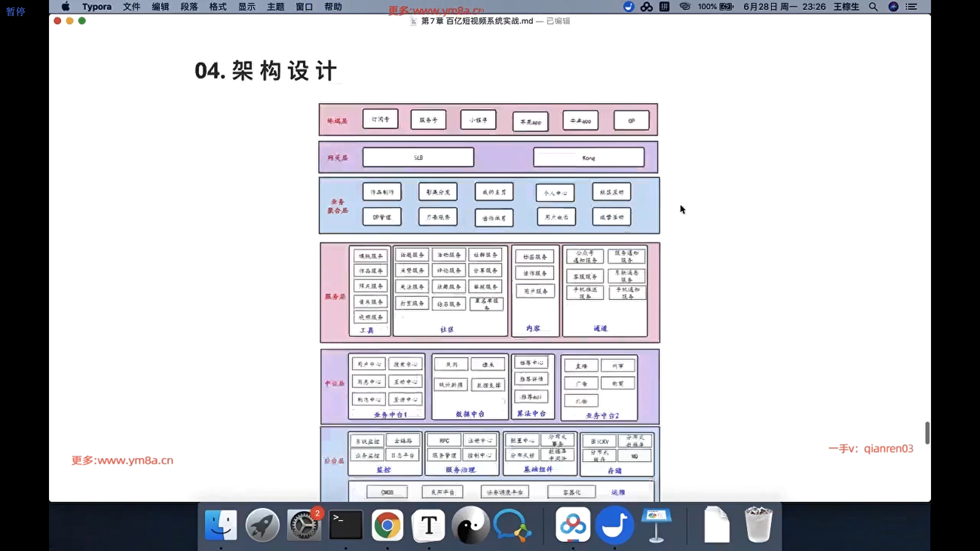Open the Apple menu
The image size is (980, 551).
(x=65, y=7)
